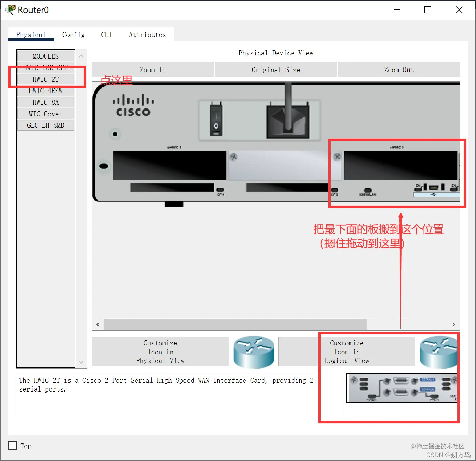Image resolution: width=476 pixels, height=461 pixels.
Task: Switch to the Attributes tab
Action: 147,35
